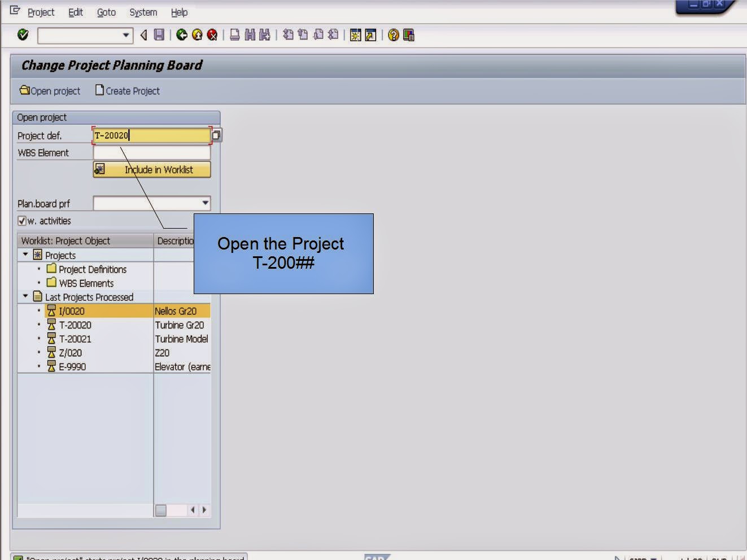The width and height of the screenshot is (747, 560).
Task: Open the Goto menu
Action: 106,12
